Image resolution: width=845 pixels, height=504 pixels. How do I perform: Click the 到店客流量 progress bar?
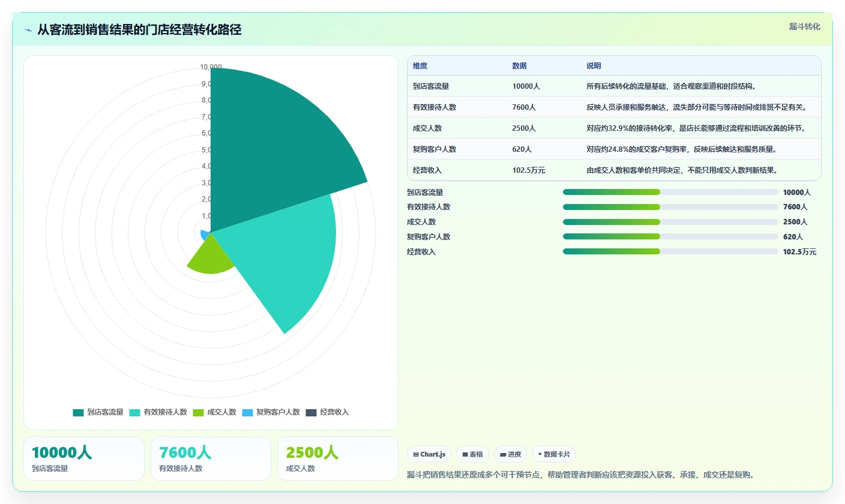pos(670,192)
